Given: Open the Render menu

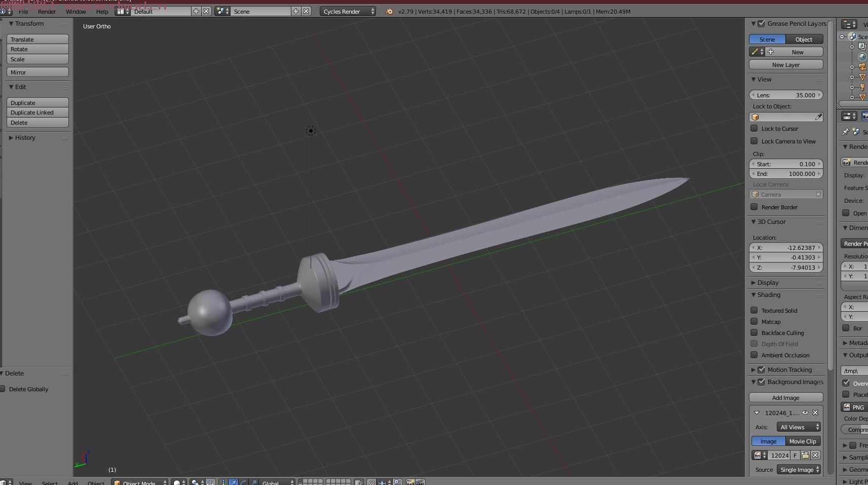Looking at the screenshot, I should pyautogui.click(x=47, y=12).
